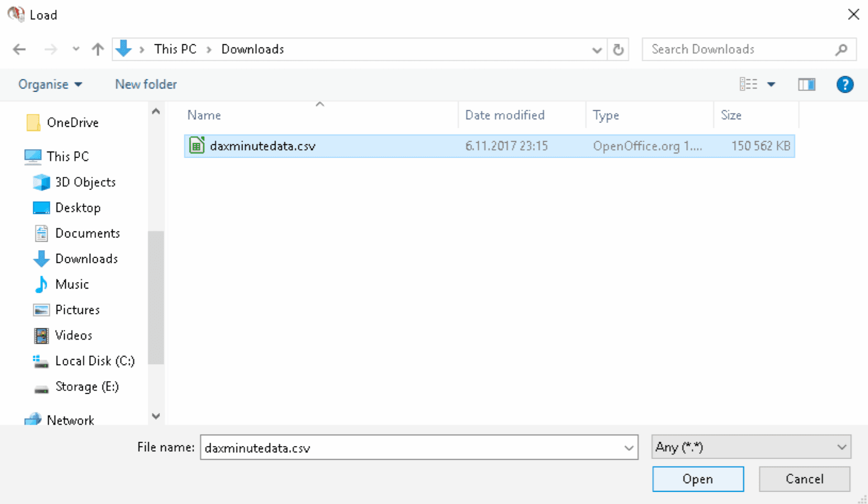Click the forward navigation arrow
The image size is (868, 504).
click(x=51, y=50)
